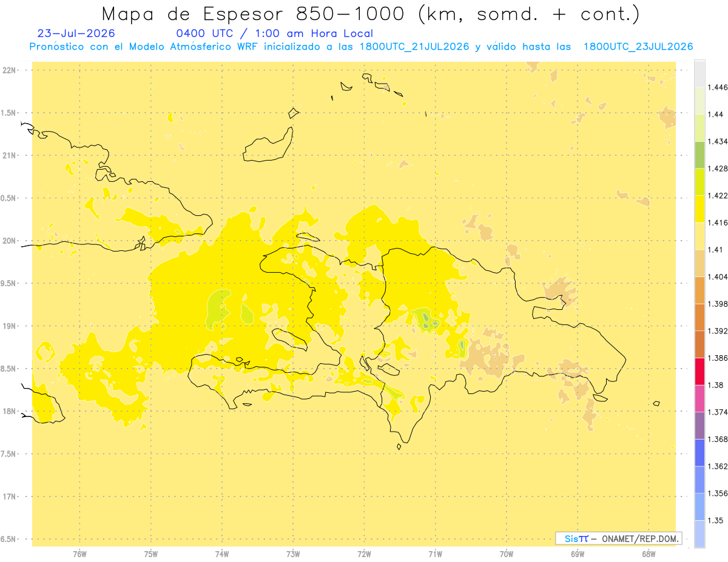The height and width of the screenshot is (562, 728).
Task: Click the colorbar value '1.41'
Action: 715,249
